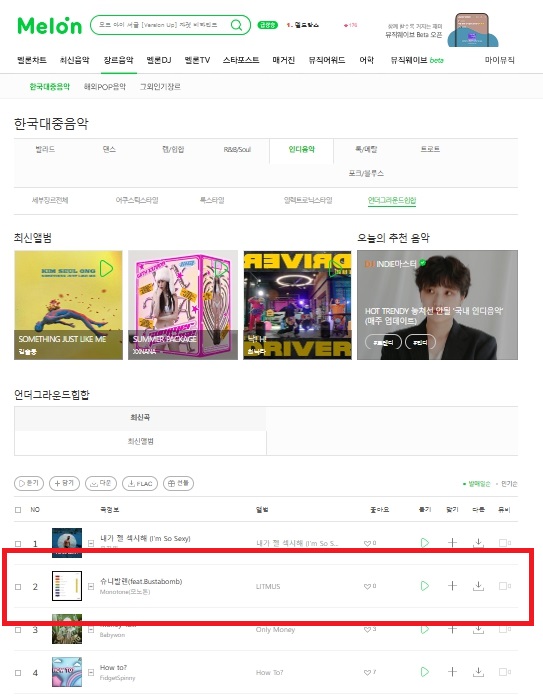The image size is (543, 700).
Task: Open the 멜론차트 menu item
Action: pos(32,60)
